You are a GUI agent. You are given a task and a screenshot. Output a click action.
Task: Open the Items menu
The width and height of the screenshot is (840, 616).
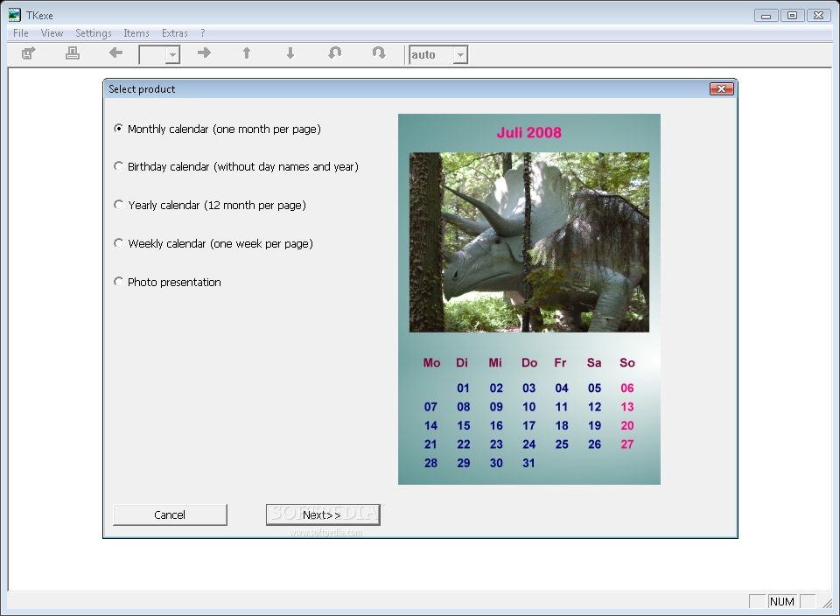136,33
